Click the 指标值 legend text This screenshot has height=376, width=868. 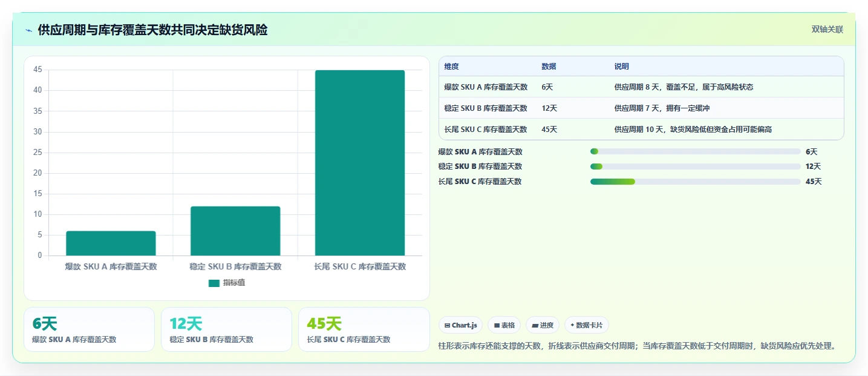(x=234, y=283)
